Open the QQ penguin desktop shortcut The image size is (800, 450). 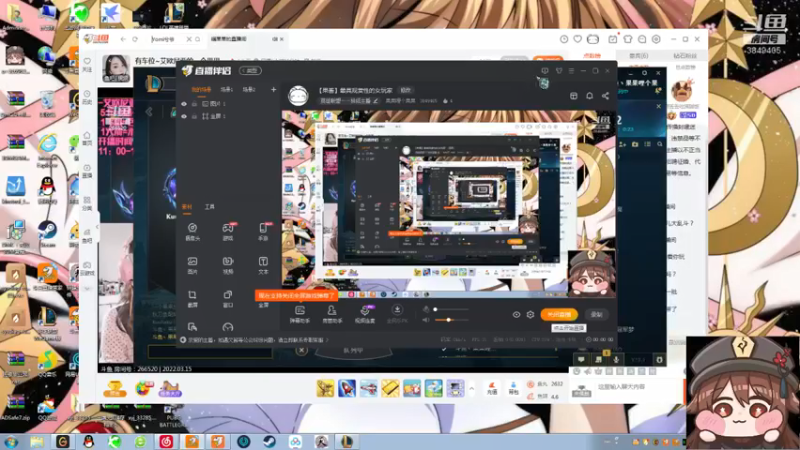(47, 190)
